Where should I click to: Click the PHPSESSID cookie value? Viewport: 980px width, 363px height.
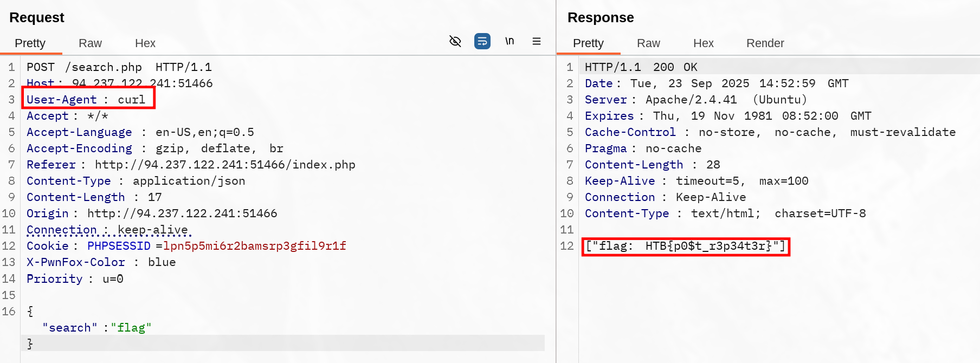[x=255, y=246]
